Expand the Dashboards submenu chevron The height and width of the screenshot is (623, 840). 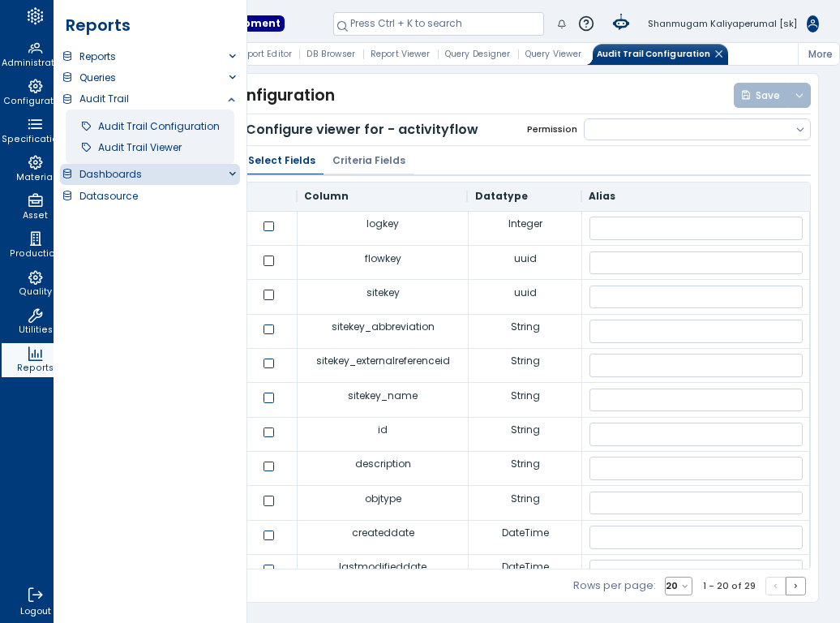233,174
